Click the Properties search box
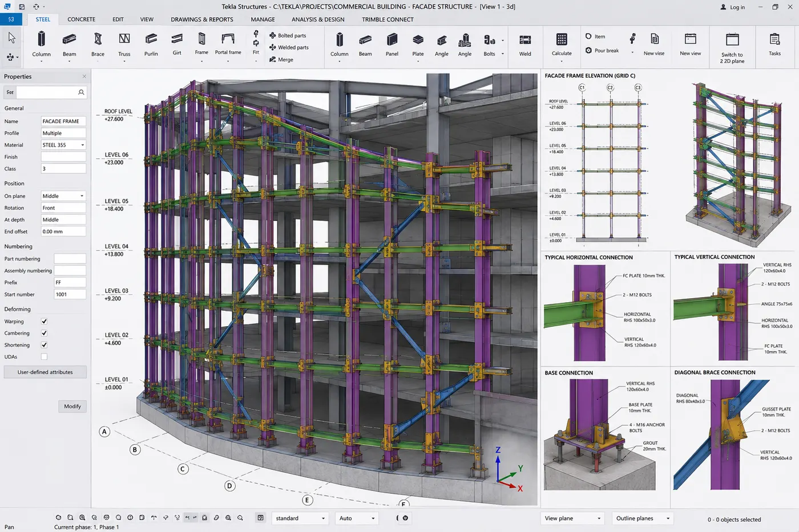The image size is (799, 532). [51, 92]
